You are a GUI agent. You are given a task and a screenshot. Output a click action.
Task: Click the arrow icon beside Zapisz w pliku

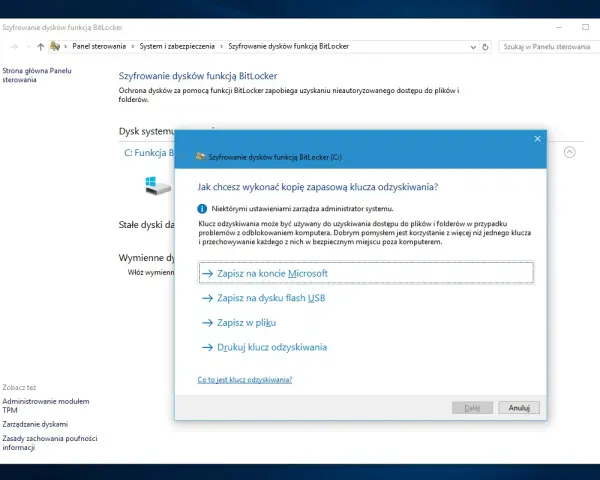pos(207,323)
